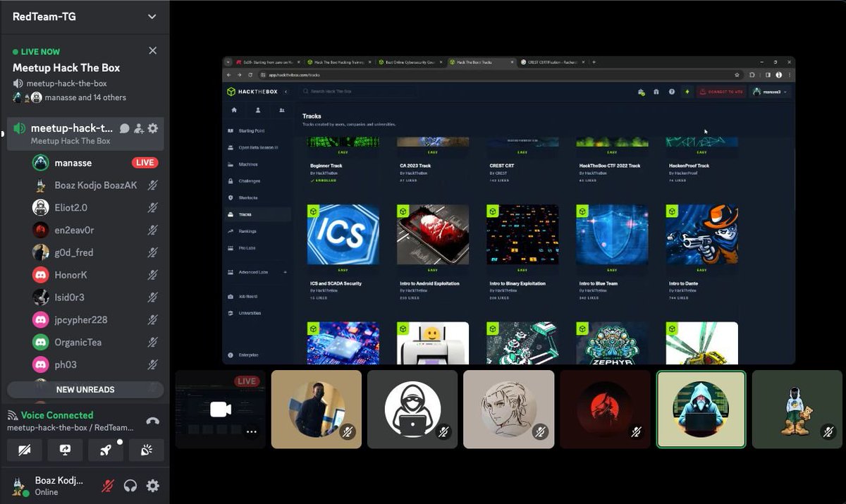Image resolution: width=846 pixels, height=504 pixels.
Task: Dismiss the Live Now banner
Action: (153, 51)
